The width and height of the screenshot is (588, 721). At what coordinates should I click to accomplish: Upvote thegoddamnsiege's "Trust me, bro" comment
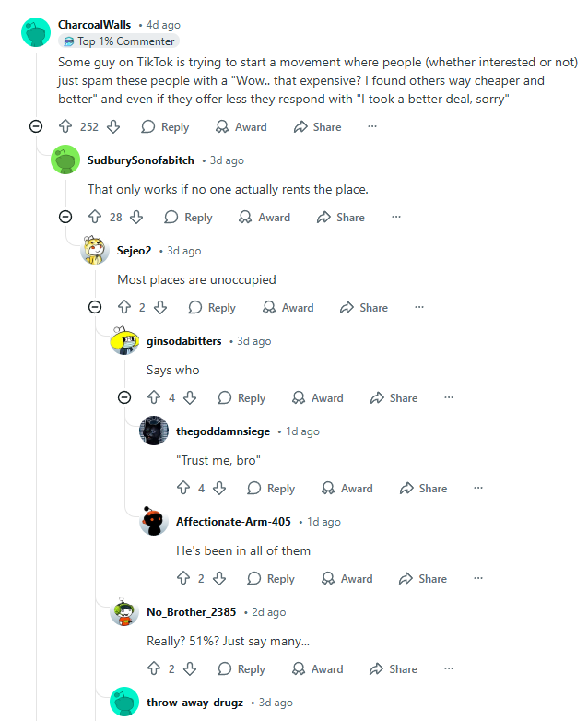(x=183, y=488)
